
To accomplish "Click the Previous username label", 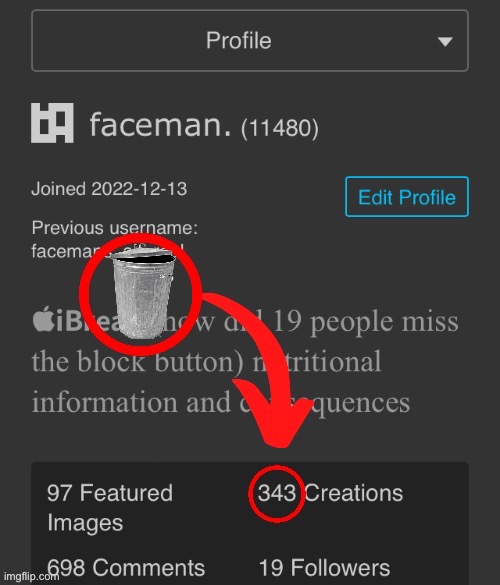I will pos(115,228).
